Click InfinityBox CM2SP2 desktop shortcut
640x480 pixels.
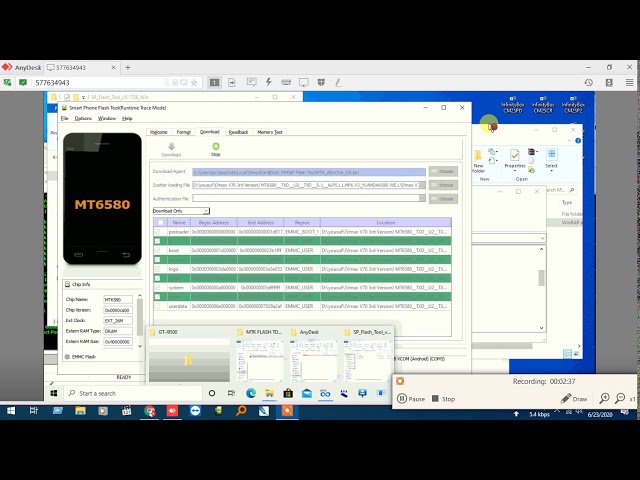(x=573, y=104)
